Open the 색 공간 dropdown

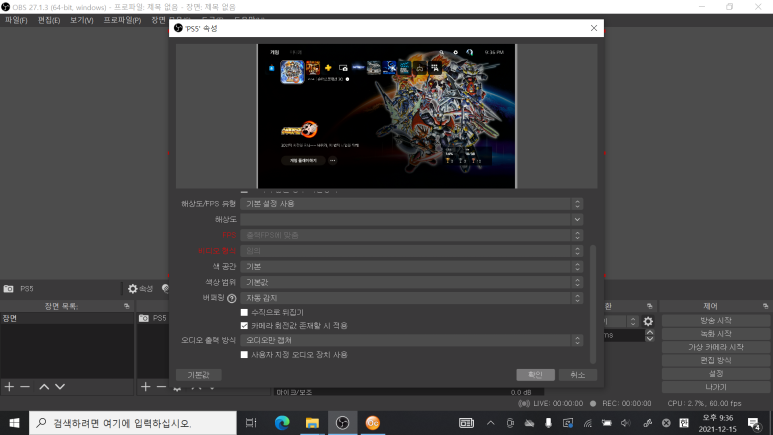[412, 267]
